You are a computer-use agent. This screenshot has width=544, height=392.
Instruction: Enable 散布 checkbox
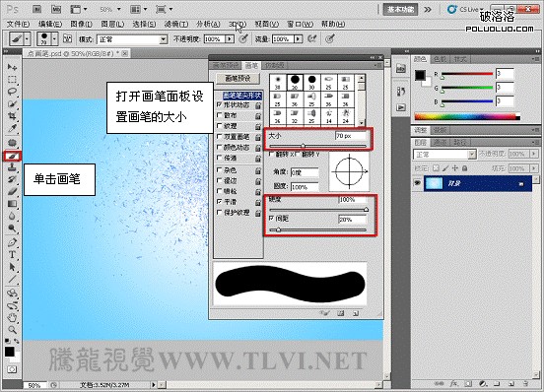[x=219, y=115]
